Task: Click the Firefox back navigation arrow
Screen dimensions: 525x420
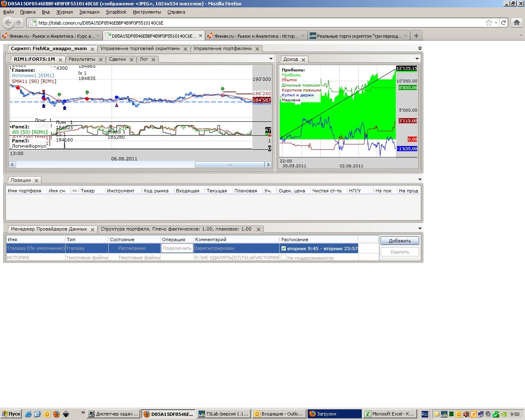Action: point(8,23)
